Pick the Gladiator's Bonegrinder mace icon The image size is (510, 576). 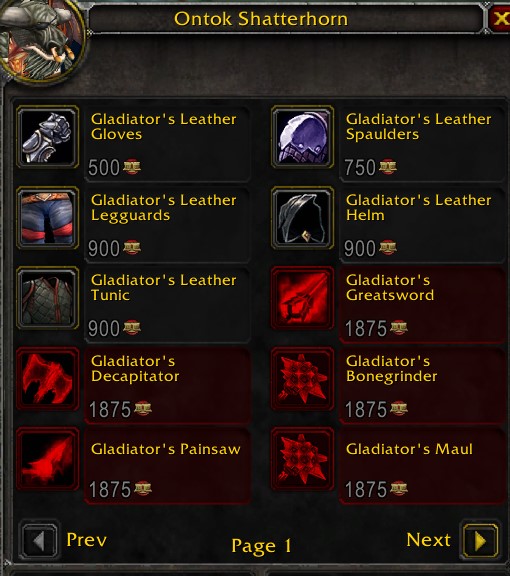pos(302,379)
